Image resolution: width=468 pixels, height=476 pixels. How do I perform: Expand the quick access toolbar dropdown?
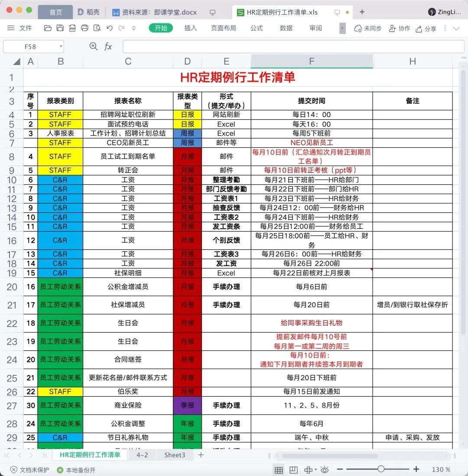133,28
